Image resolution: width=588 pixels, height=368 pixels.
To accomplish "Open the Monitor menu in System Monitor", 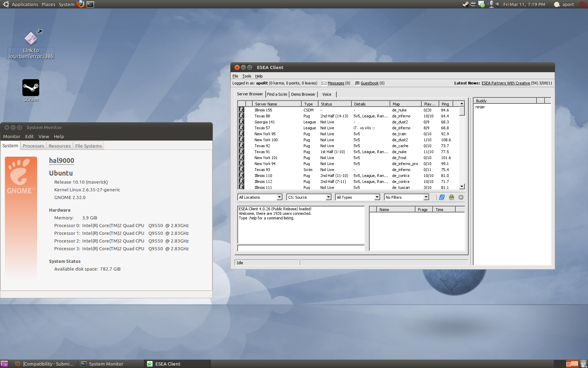I will pyautogui.click(x=12, y=136).
